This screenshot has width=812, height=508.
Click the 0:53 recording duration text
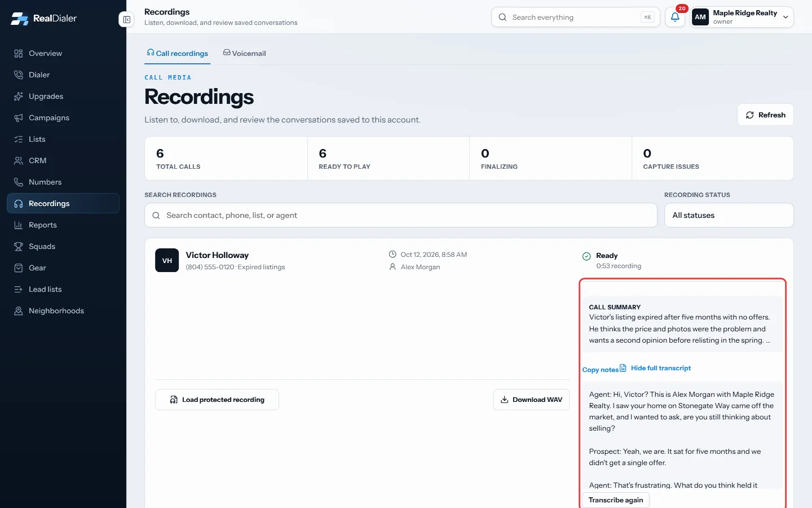click(x=619, y=266)
